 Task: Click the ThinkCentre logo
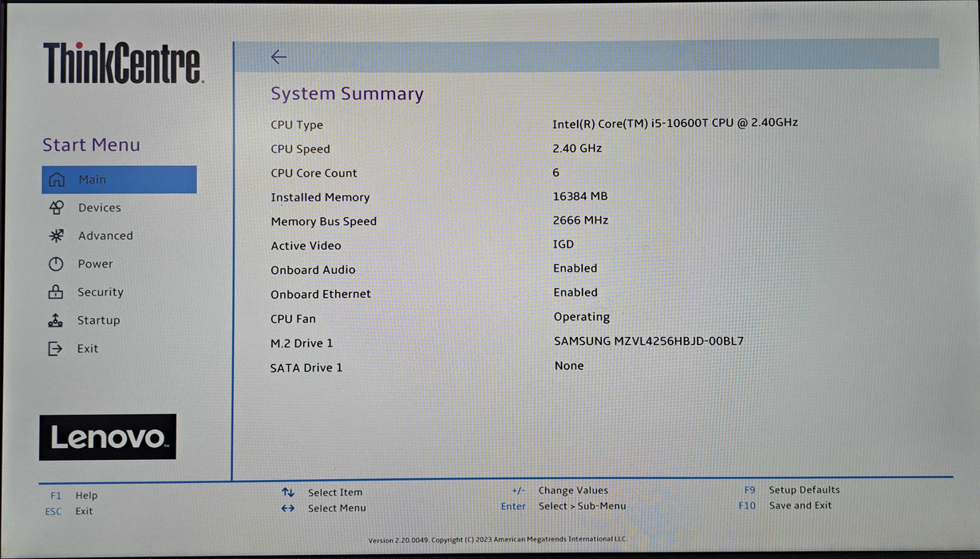coord(123,63)
